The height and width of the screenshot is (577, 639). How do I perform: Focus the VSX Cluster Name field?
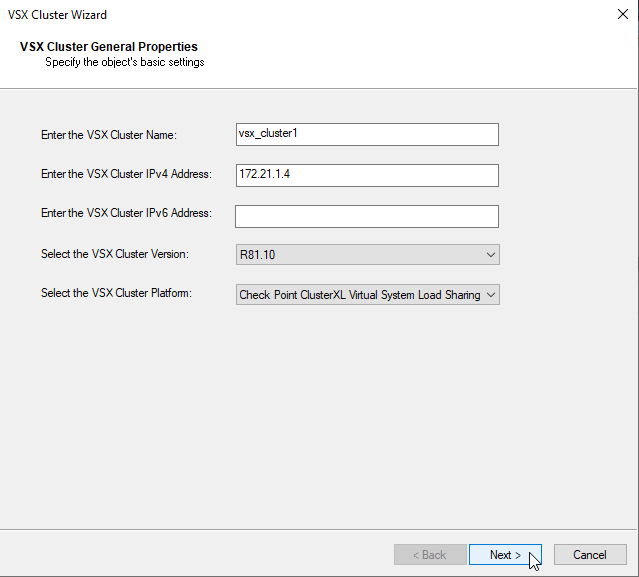click(x=367, y=134)
